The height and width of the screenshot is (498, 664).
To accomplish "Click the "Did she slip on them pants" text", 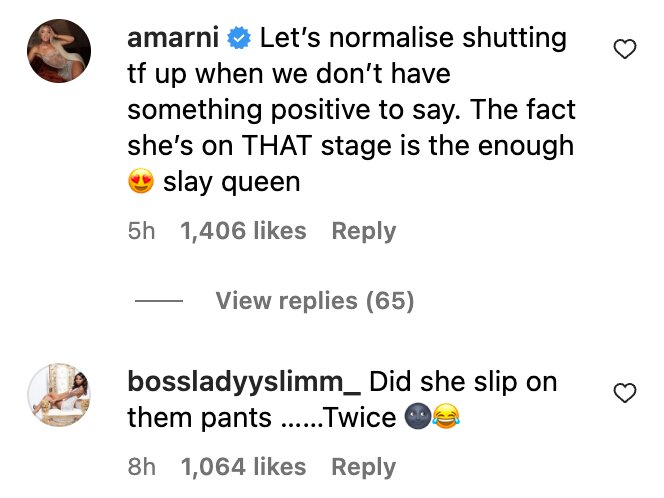I will tap(462, 382).
